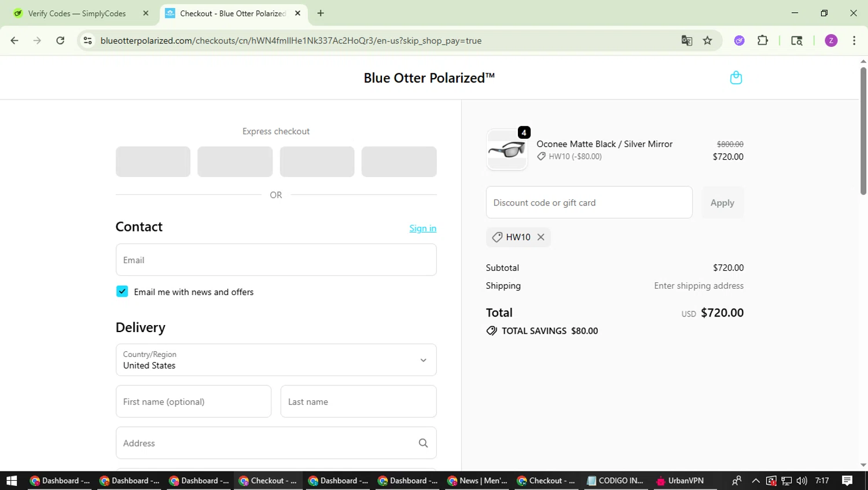
Task: View site information icon in address bar
Action: [88, 40]
